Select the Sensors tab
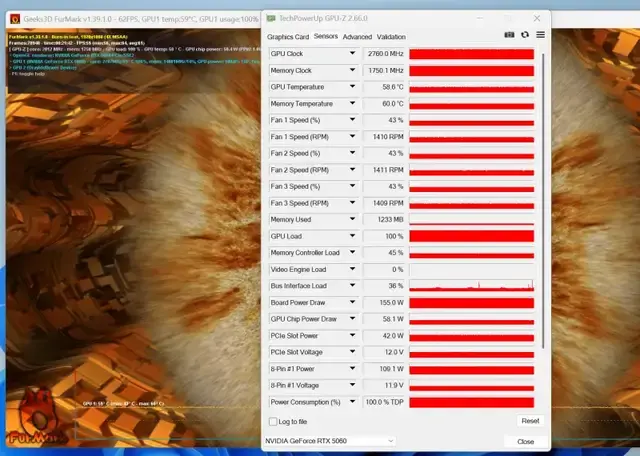 tap(326, 36)
